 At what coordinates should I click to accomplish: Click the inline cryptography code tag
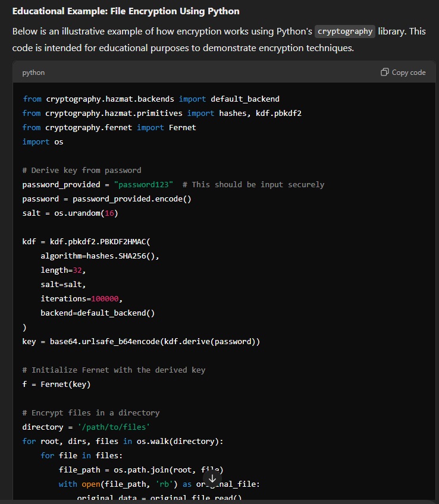345,31
